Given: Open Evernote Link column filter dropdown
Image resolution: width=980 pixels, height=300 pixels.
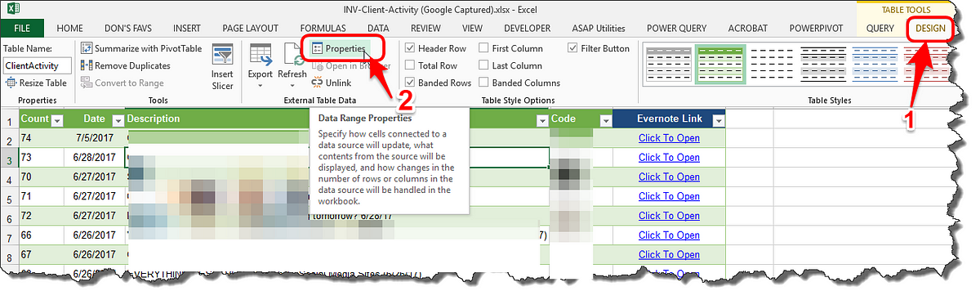Looking at the screenshot, I should tap(718, 120).
